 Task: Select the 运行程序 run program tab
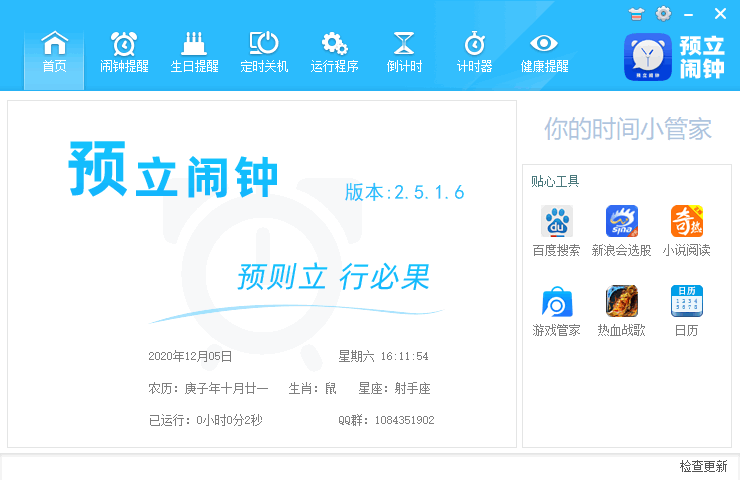coord(334,53)
